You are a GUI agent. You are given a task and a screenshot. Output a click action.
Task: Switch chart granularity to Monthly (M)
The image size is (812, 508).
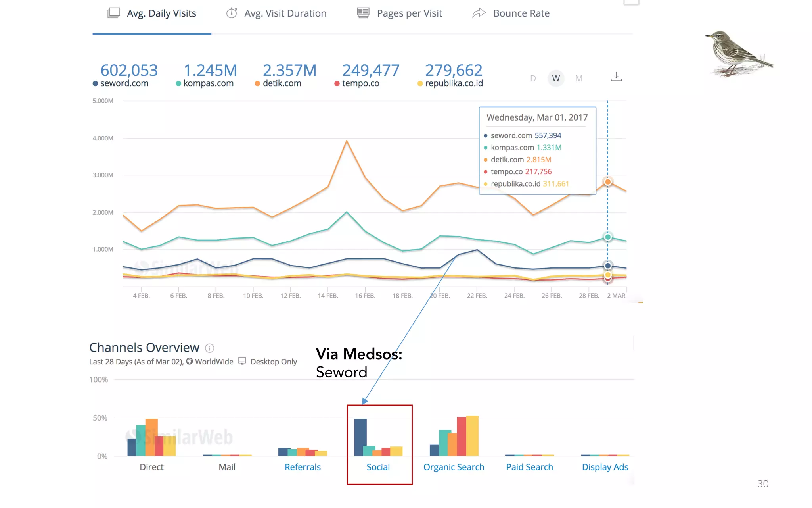579,78
